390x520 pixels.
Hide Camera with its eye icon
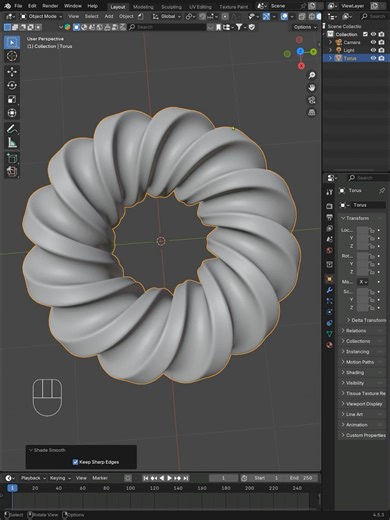click(373, 42)
